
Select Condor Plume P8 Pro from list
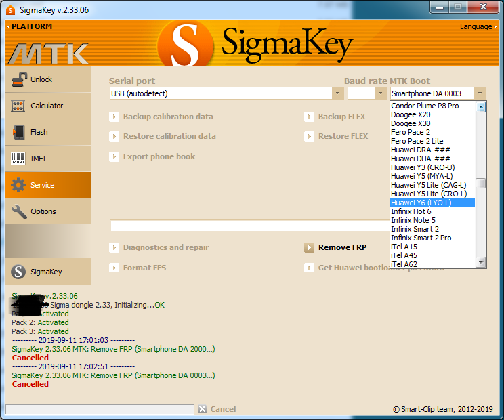(x=432, y=106)
